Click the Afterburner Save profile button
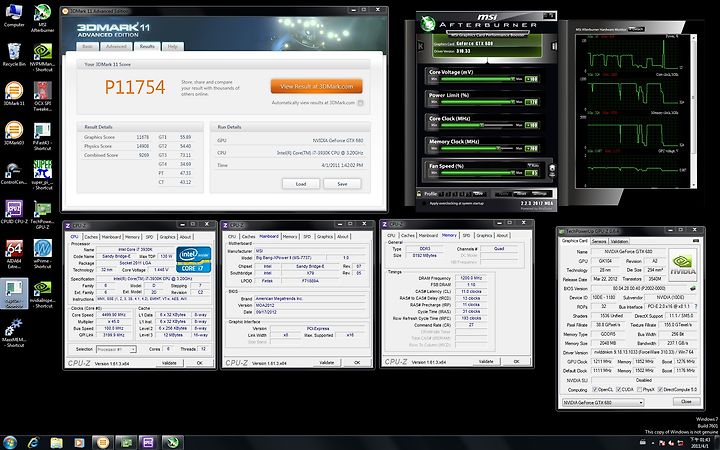 click(x=478, y=194)
